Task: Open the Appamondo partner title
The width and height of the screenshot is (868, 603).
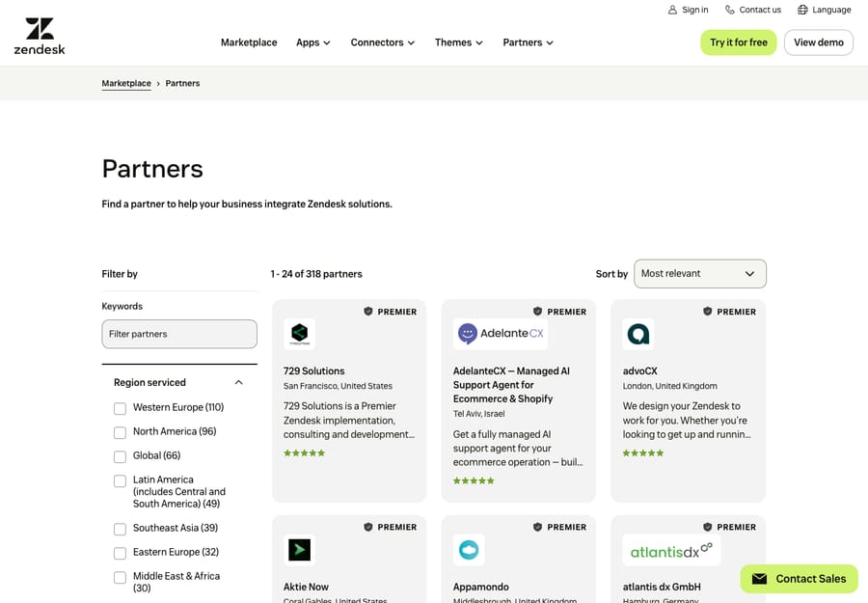Action: point(481,587)
